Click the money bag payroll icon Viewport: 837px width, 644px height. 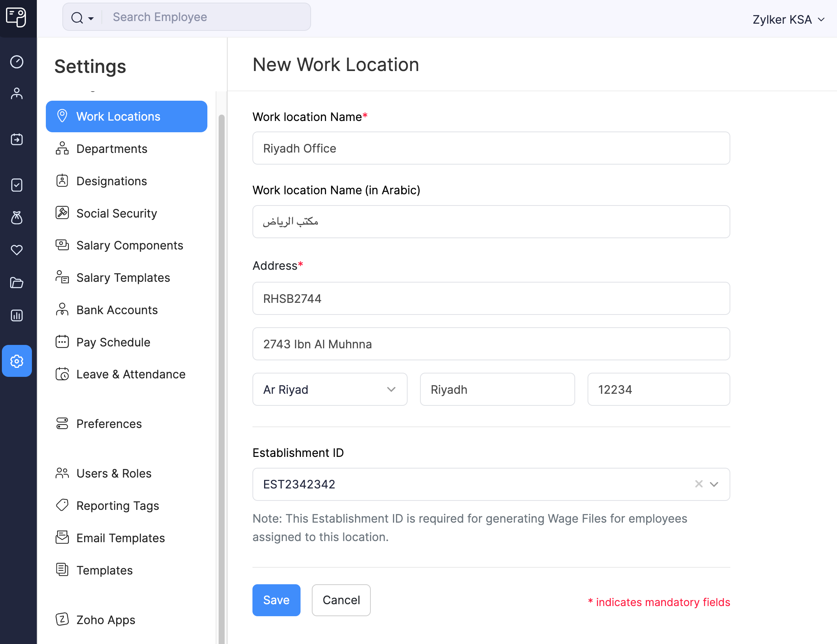pyautogui.click(x=17, y=218)
